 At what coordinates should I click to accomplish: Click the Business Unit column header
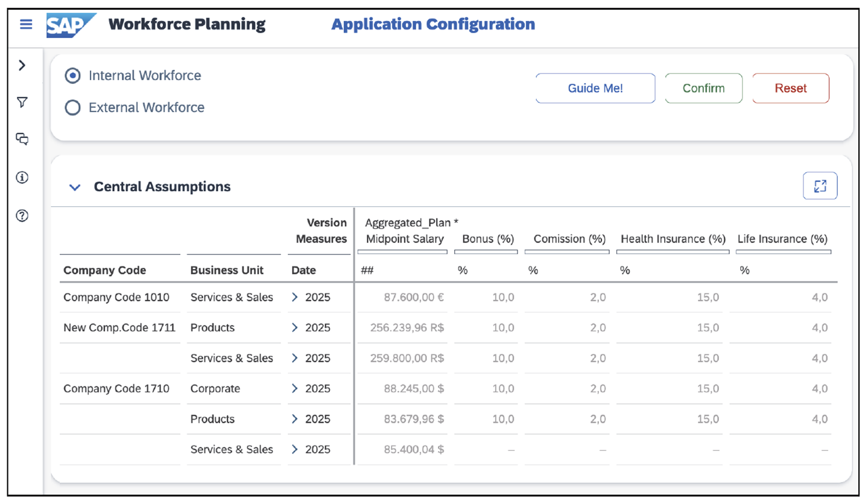pyautogui.click(x=227, y=271)
